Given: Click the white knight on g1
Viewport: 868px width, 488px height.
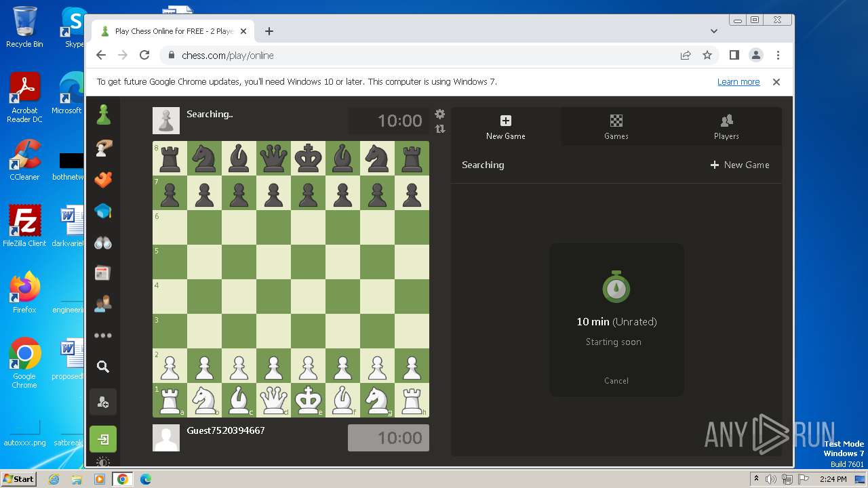Looking at the screenshot, I should click(x=378, y=401).
